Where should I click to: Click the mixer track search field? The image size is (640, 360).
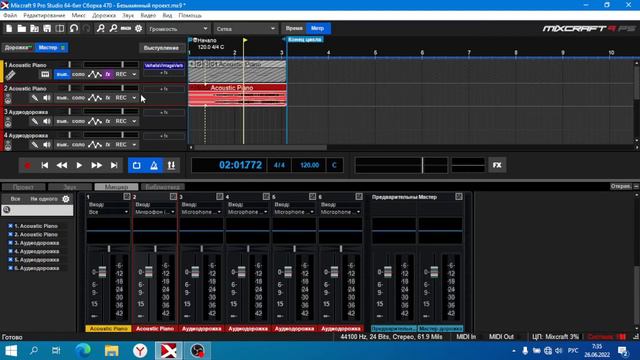click(x=38, y=210)
